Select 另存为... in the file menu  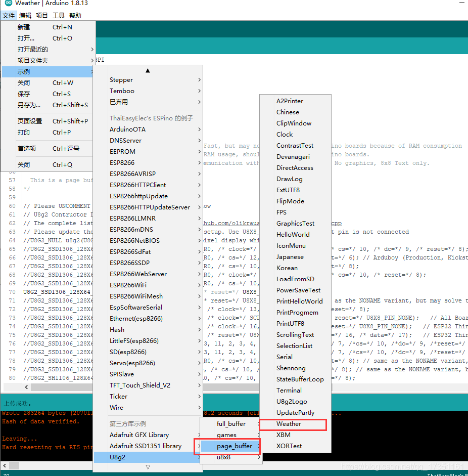(47, 105)
